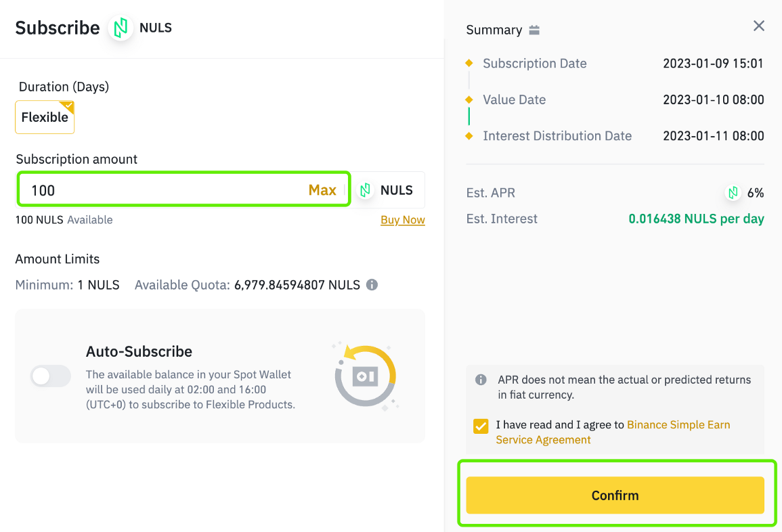The width and height of the screenshot is (782, 532).
Task: Uncheck the service agreement checkbox
Action: tap(481, 426)
